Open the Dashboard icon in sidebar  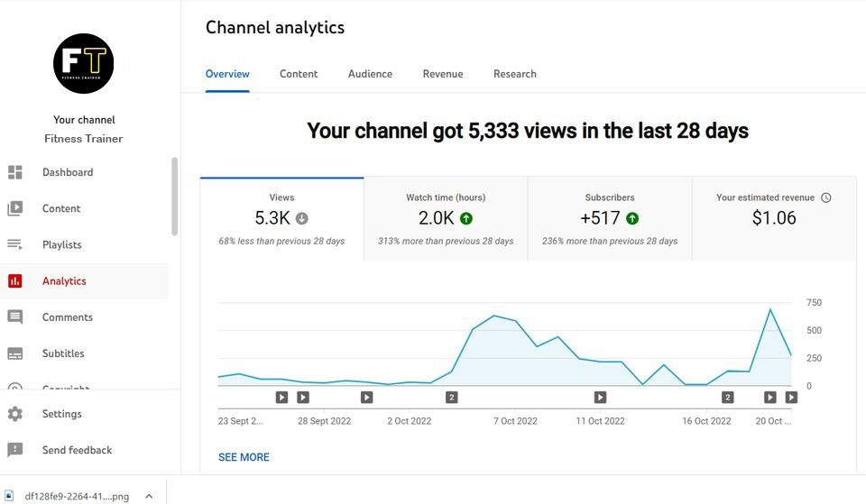pyautogui.click(x=15, y=172)
